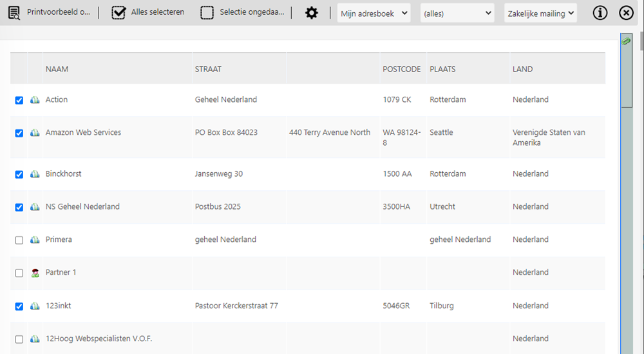644x354 pixels.
Task: Click the city Tilburg
Action: tap(442, 306)
